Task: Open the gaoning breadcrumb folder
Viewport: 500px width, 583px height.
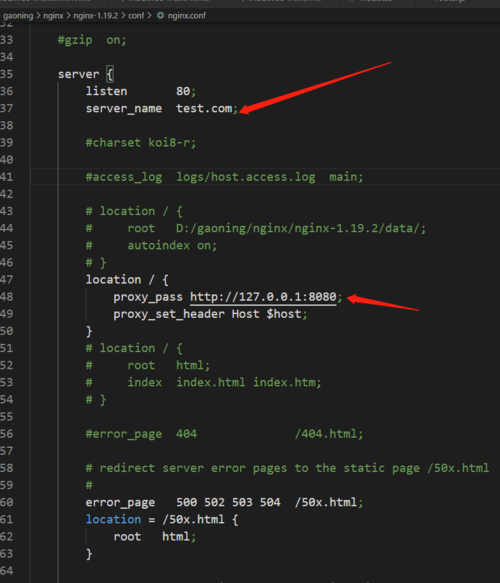Action: (18, 16)
